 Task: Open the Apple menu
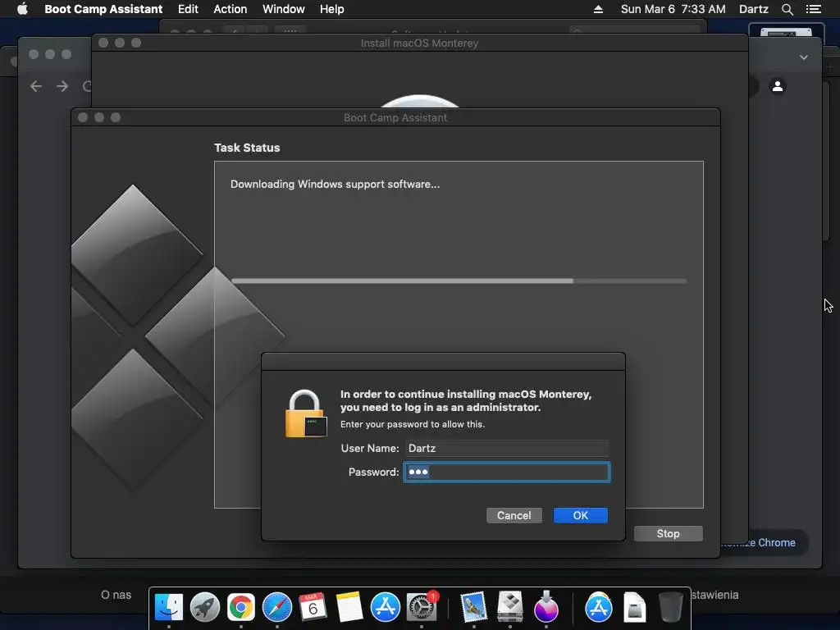(22, 9)
